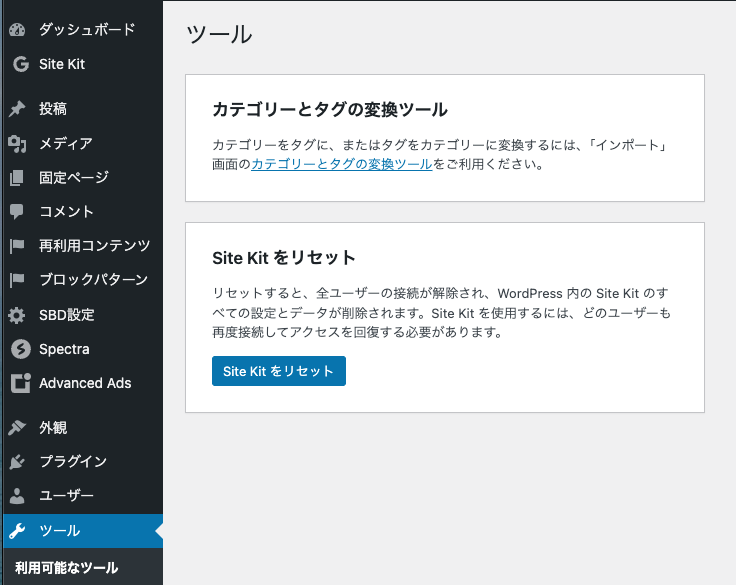Click the pages icon beside 固定ページ
The width and height of the screenshot is (736, 585).
(x=17, y=178)
